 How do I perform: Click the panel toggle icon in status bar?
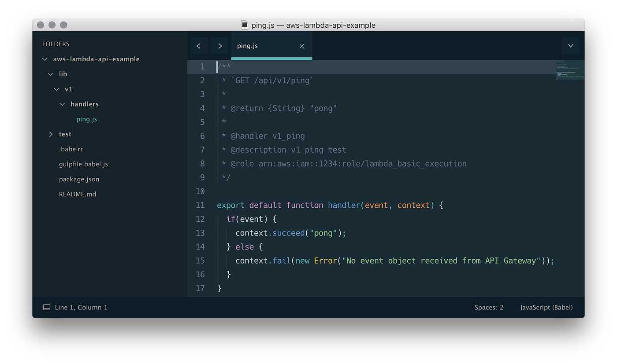point(46,307)
